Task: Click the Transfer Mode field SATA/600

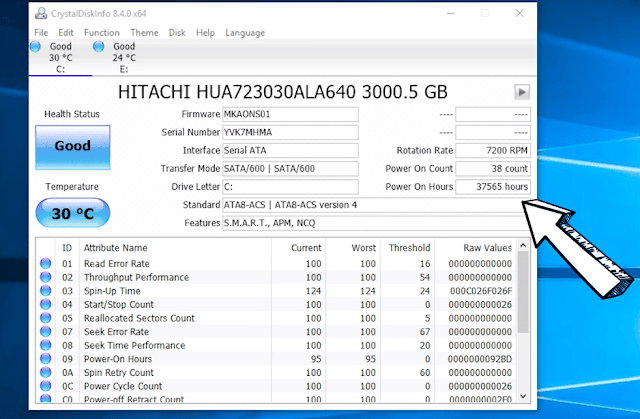Action: click(290, 168)
